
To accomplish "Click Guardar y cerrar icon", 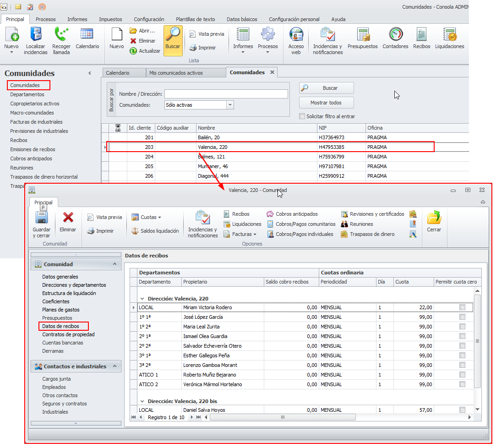I will click(x=42, y=218).
